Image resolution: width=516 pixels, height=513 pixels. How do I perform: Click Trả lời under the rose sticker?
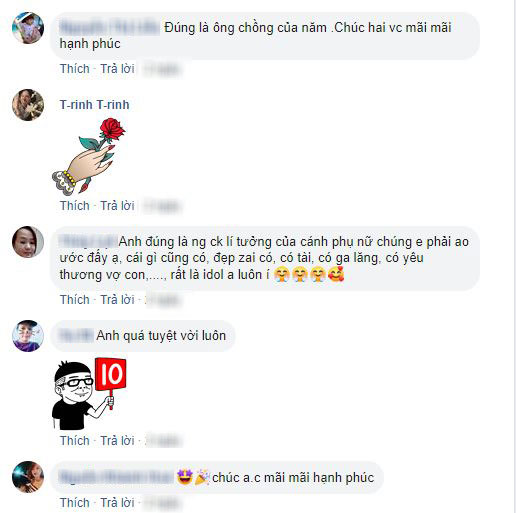pyautogui.click(x=117, y=206)
